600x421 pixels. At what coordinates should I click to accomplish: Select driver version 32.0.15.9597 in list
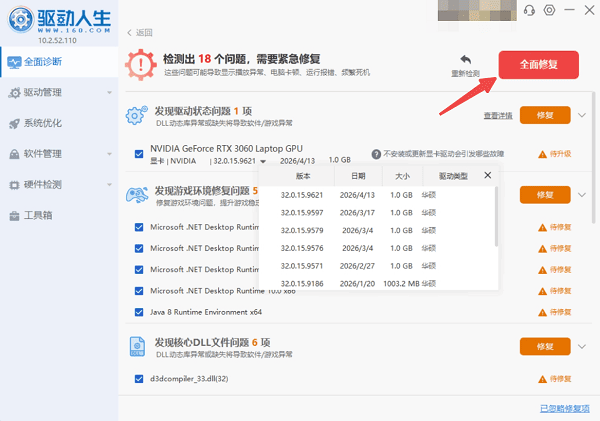[378, 213]
